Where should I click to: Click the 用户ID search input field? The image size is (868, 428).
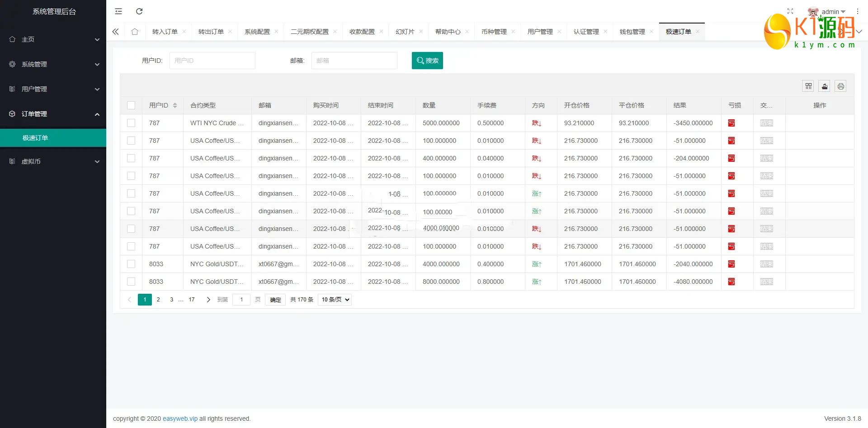click(x=212, y=61)
